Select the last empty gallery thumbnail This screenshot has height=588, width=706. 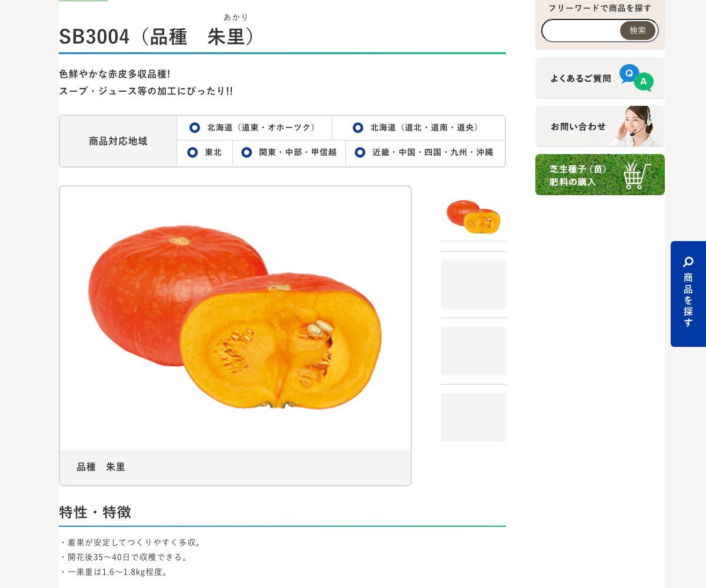474,417
